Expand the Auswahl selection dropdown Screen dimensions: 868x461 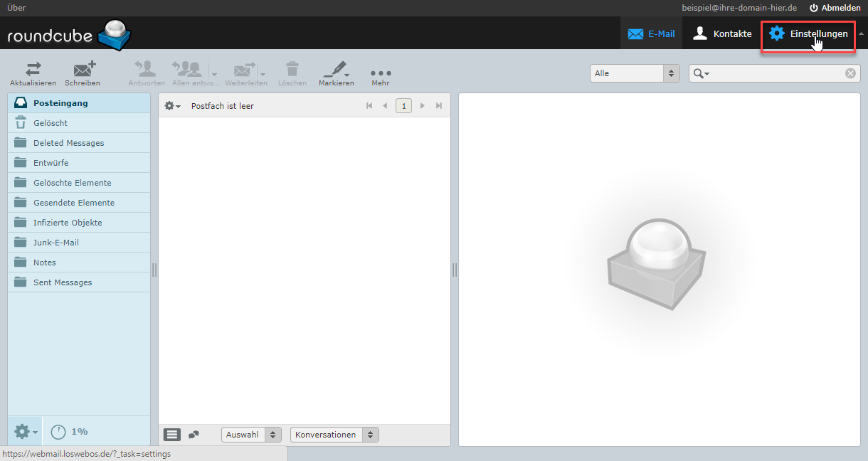click(x=251, y=435)
